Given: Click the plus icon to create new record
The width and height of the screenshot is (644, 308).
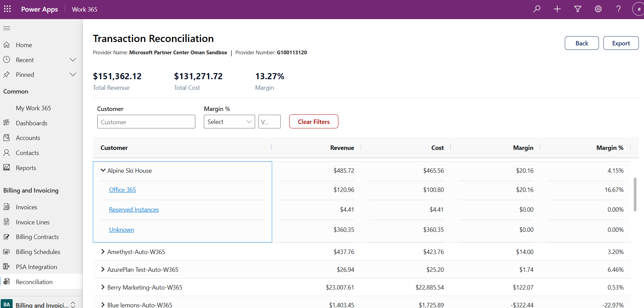Looking at the screenshot, I should click(557, 9).
